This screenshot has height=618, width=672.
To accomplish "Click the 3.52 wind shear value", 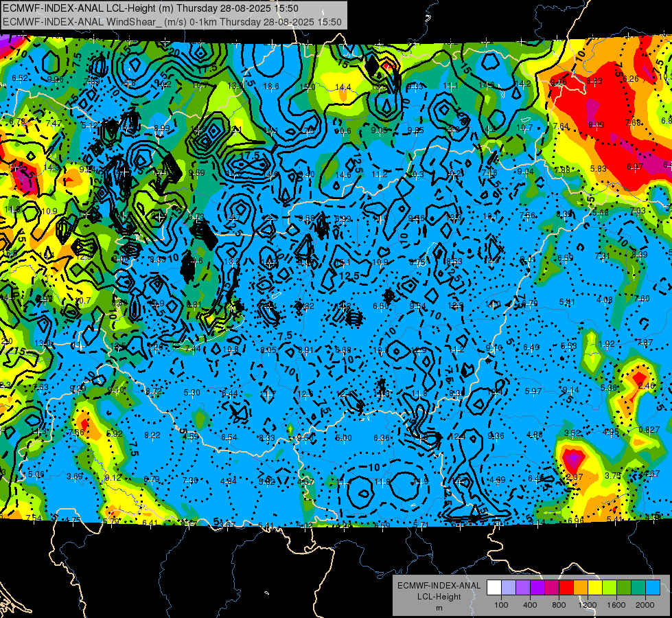I will tap(572, 433).
